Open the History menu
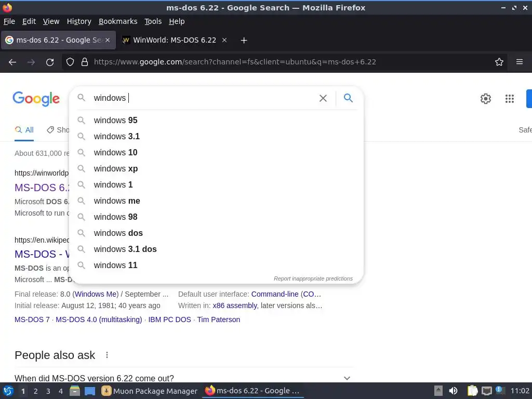 point(79,21)
